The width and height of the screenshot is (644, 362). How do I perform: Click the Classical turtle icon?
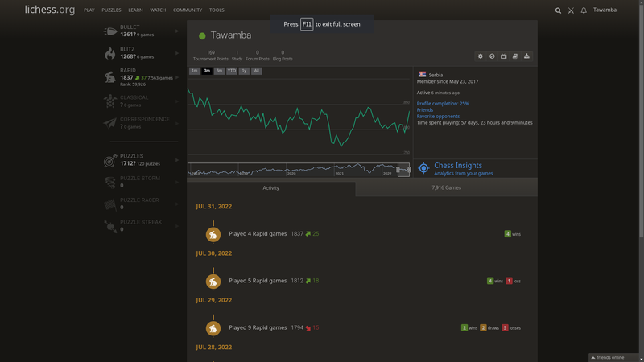110,101
